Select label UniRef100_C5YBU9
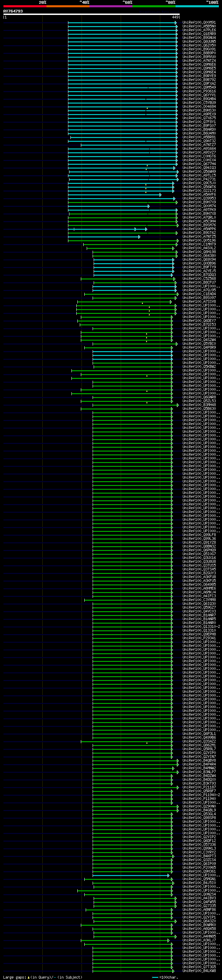 (199, 103)
